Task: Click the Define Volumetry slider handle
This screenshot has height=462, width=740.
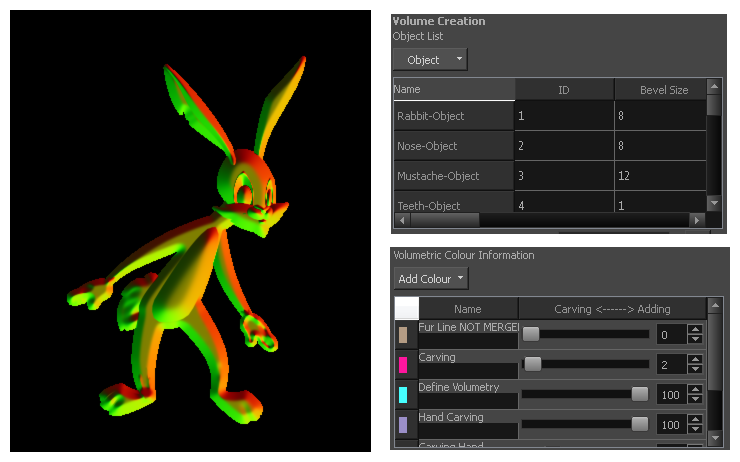Action: point(639,394)
